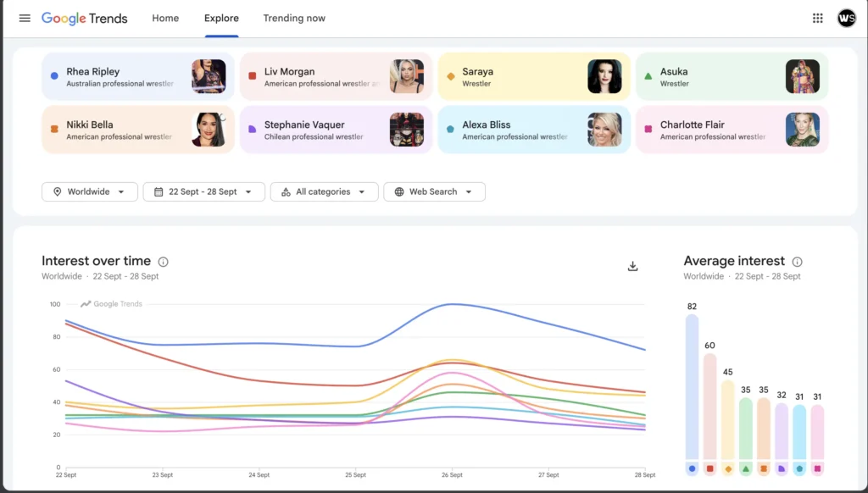The image size is (868, 493).
Task: Click the orange marker on Nikki Bella card
Action: (x=54, y=129)
